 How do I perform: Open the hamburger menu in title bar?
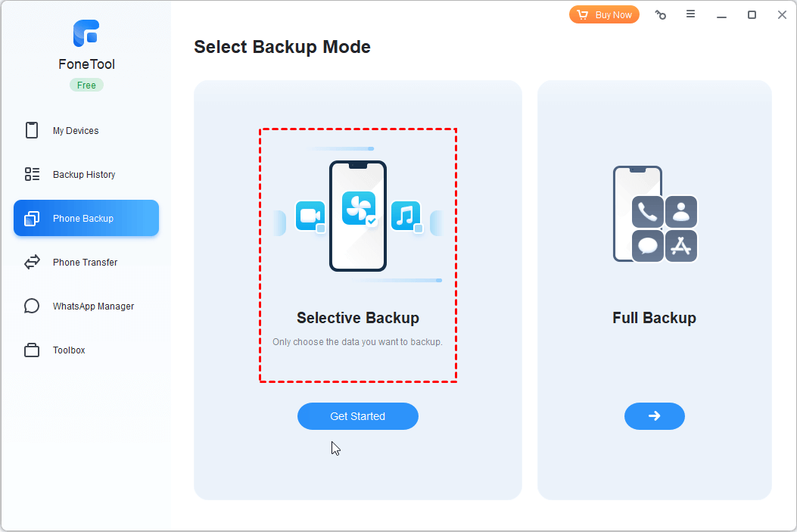click(x=691, y=14)
